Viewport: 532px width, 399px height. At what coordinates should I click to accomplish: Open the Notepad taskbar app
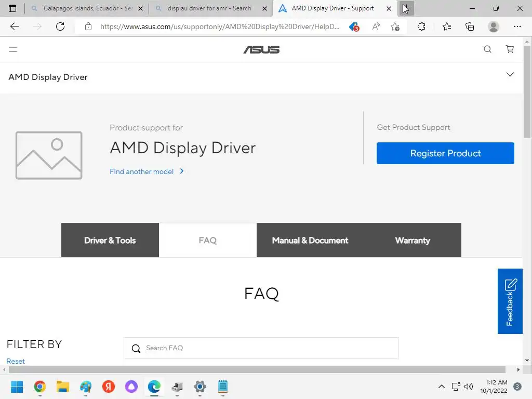pyautogui.click(x=223, y=387)
